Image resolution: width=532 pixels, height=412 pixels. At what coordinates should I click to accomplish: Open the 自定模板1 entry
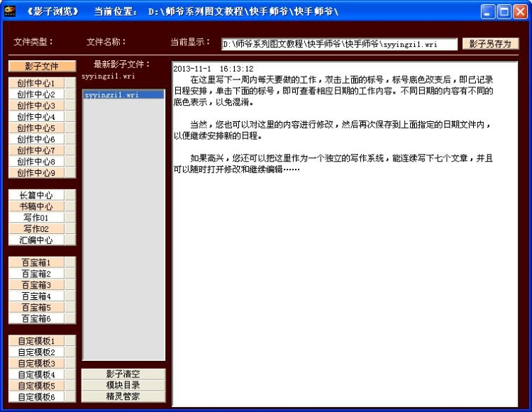tap(36, 341)
